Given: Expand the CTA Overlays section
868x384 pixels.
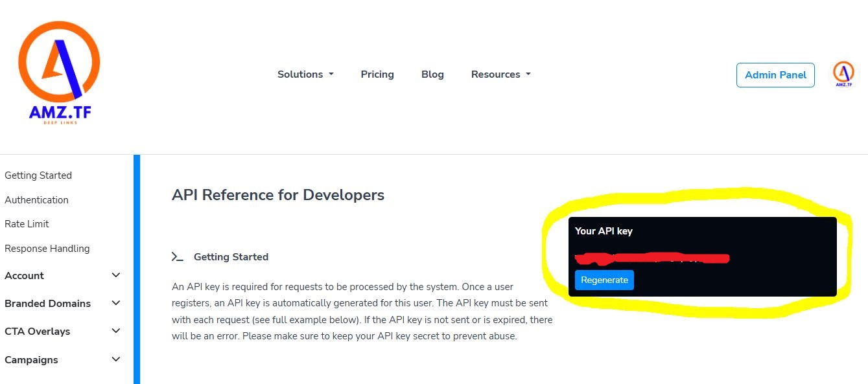Looking at the screenshot, I should (62, 332).
